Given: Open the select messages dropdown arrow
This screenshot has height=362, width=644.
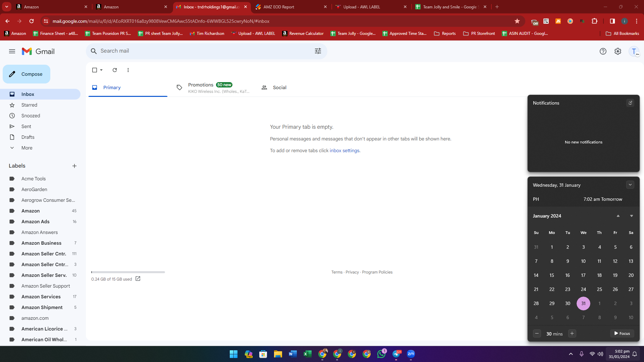Looking at the screenshot, I should tap(101, 70).
